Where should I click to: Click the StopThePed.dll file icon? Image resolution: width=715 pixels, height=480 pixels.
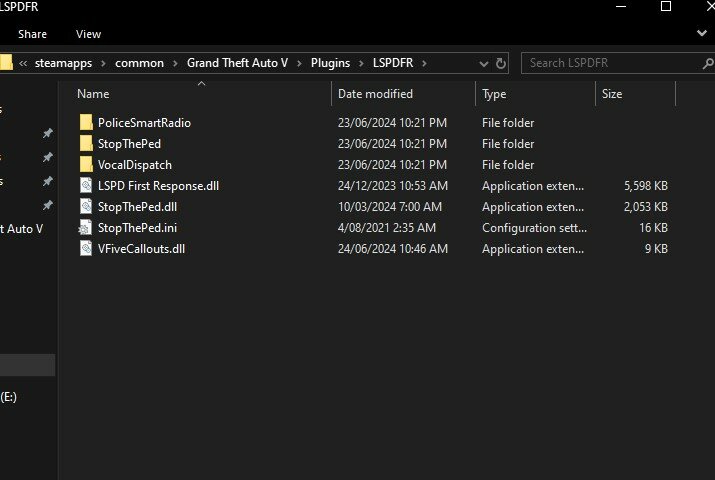87,207
